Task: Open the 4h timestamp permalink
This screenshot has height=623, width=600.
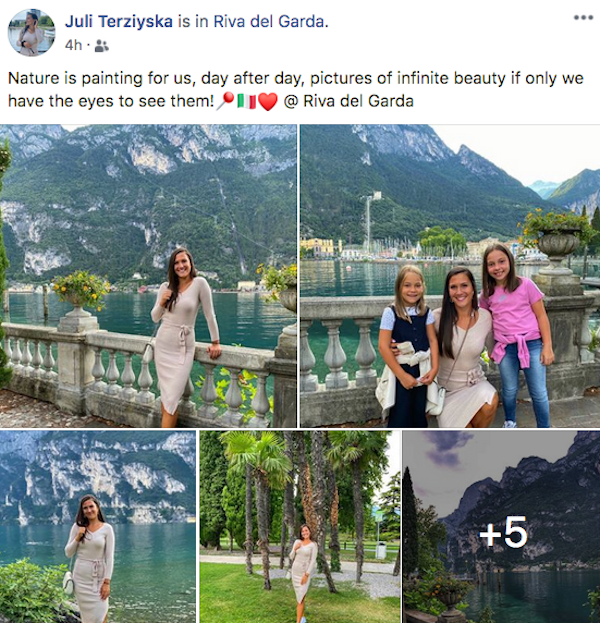Action: tap(74, 46)
